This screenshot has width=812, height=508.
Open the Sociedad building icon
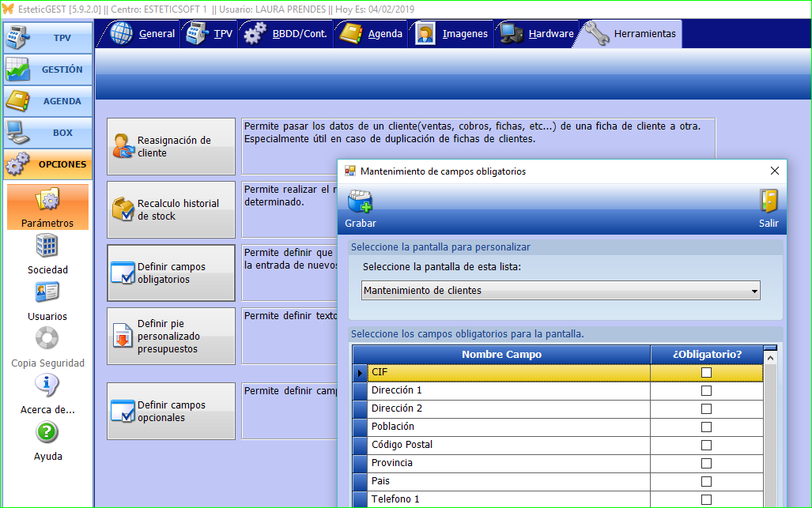click(47, 246)
